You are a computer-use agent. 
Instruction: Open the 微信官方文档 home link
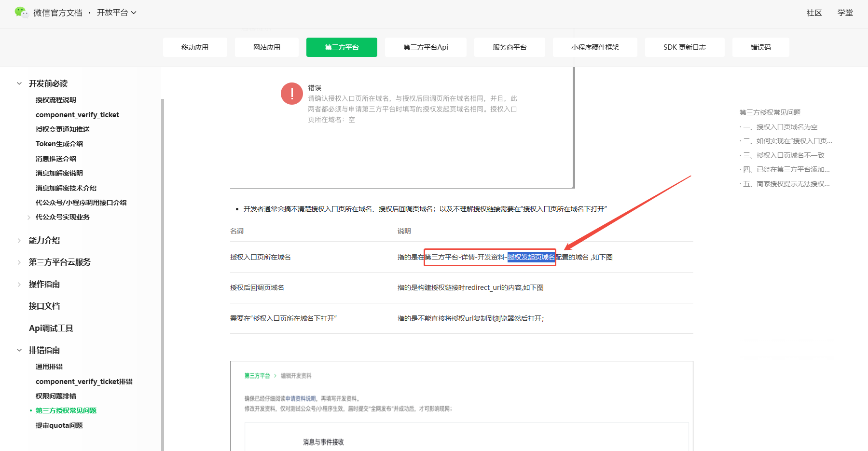(58, 13)
